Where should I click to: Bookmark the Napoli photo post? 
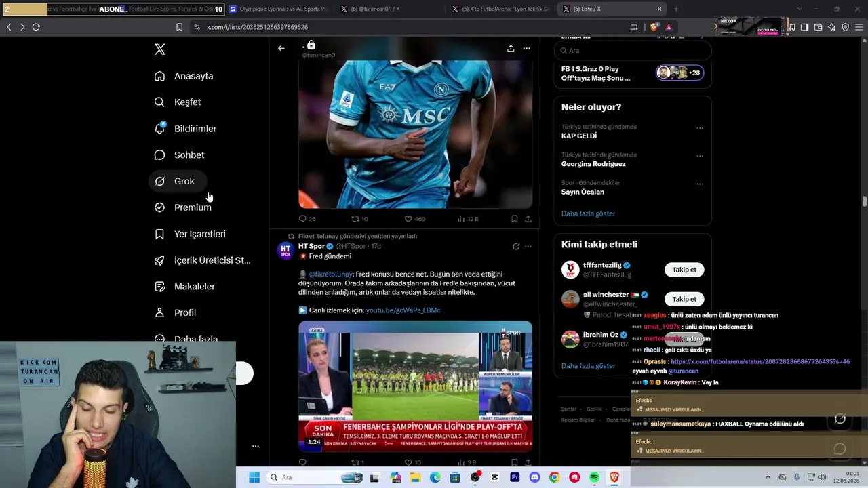(514, 219)
